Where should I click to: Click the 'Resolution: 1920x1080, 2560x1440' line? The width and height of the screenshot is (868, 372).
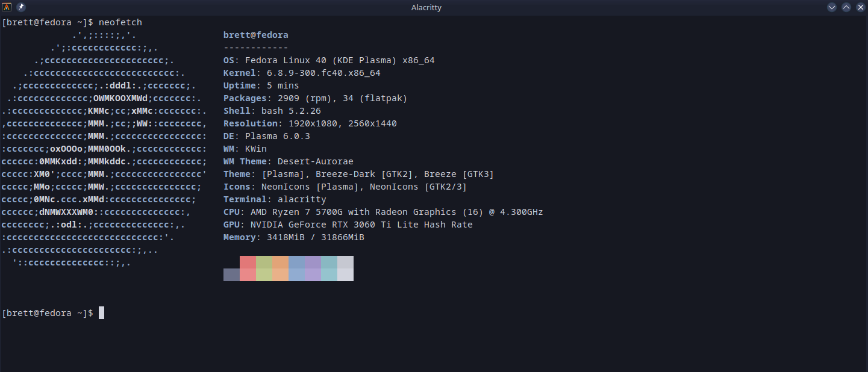pos(310,123)
